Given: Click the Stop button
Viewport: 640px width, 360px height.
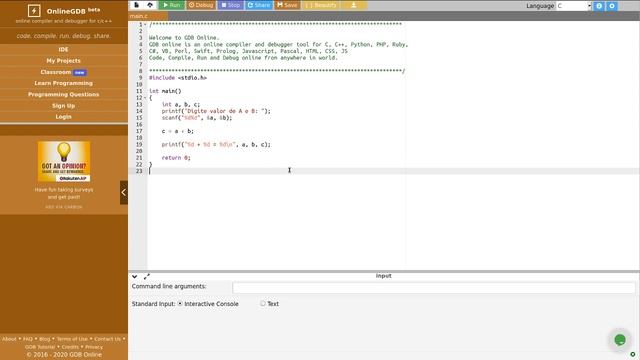Looking at the screenshot, I should 231,5.
